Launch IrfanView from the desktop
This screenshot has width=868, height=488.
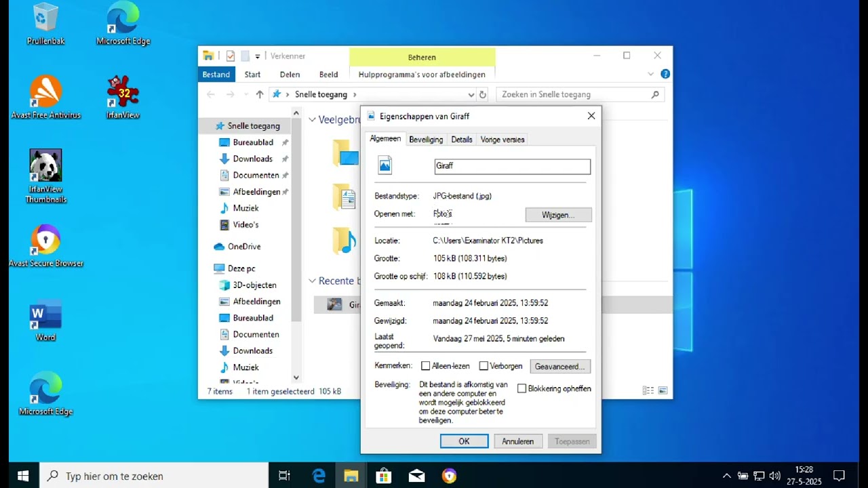click(x=123, y=97)
